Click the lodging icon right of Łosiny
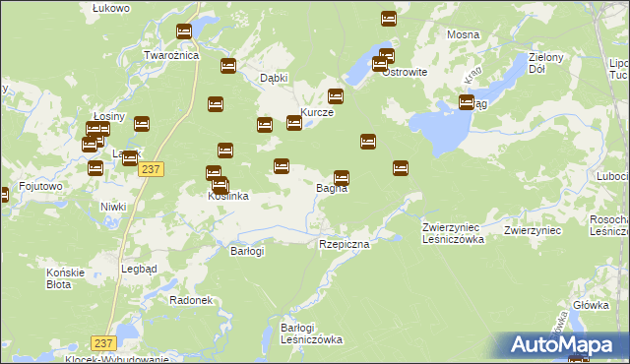This screenshot has height=364, width=630. 142,124
